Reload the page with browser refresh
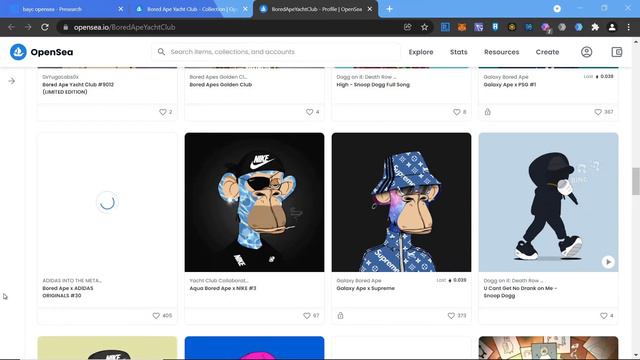Screen dimensions: 640x360 coord(45,27)
